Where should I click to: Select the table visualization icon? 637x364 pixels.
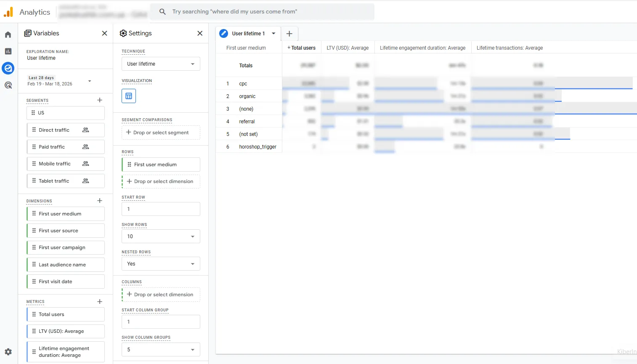(x=129, y=96)
